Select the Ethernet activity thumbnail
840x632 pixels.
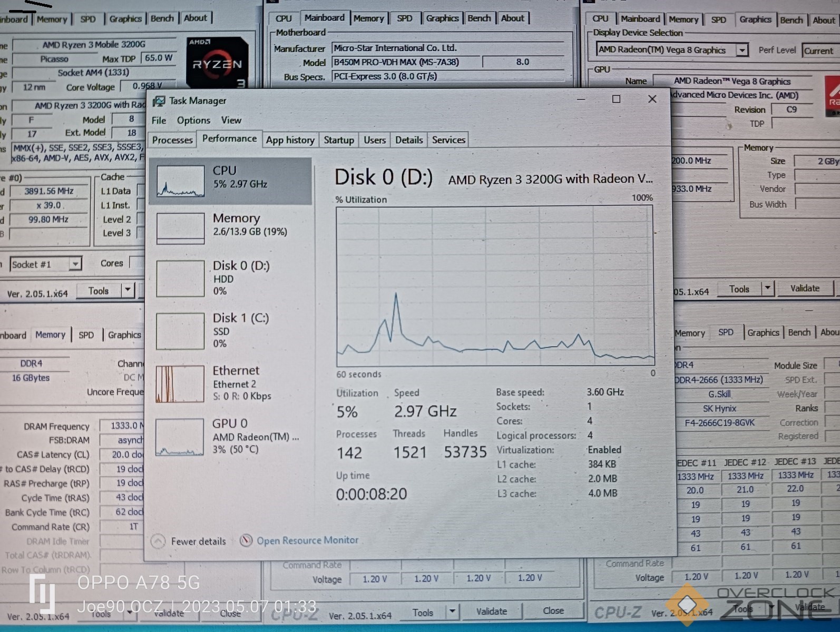pyautogui.click(x=180, y=384)
